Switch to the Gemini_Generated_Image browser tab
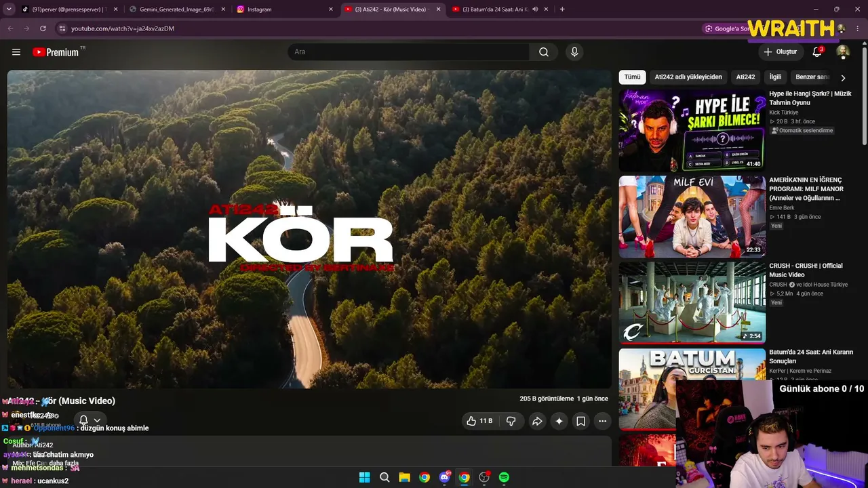 coord(176,9)
